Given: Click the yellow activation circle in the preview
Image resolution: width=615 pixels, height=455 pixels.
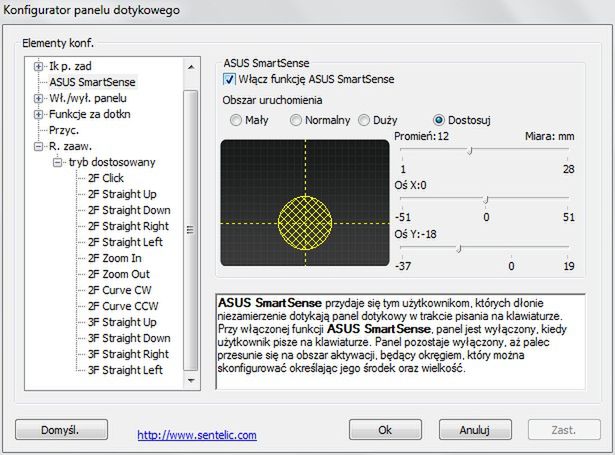Looking at the screenshot, I should tap(305, 223).
